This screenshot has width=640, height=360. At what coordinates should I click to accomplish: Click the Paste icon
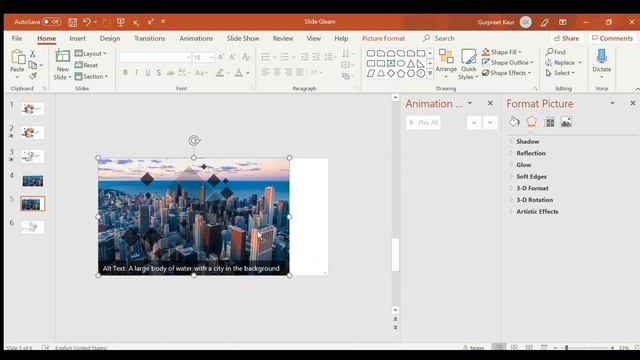click(x=18, y=58)
